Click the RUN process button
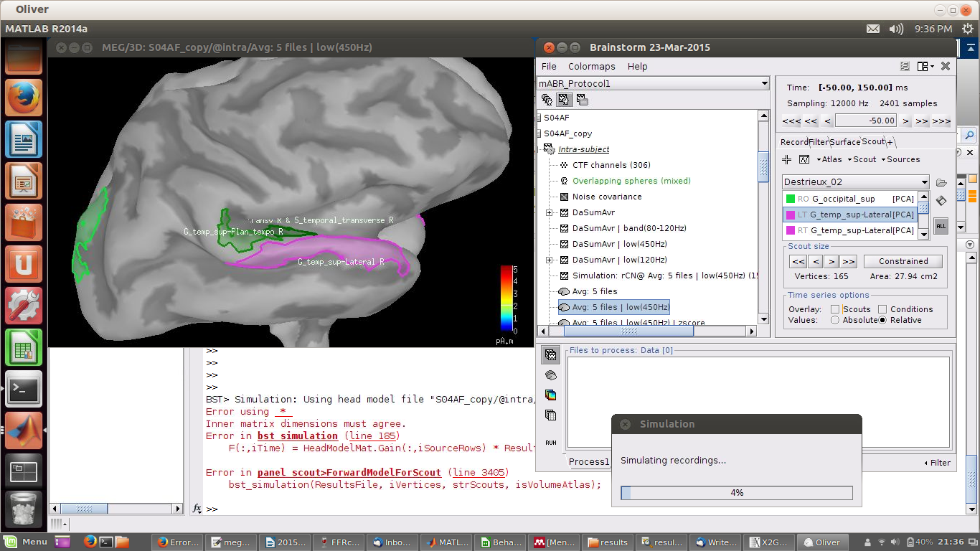This screenshot has width=980, height=551. click(x=550, y=443)
